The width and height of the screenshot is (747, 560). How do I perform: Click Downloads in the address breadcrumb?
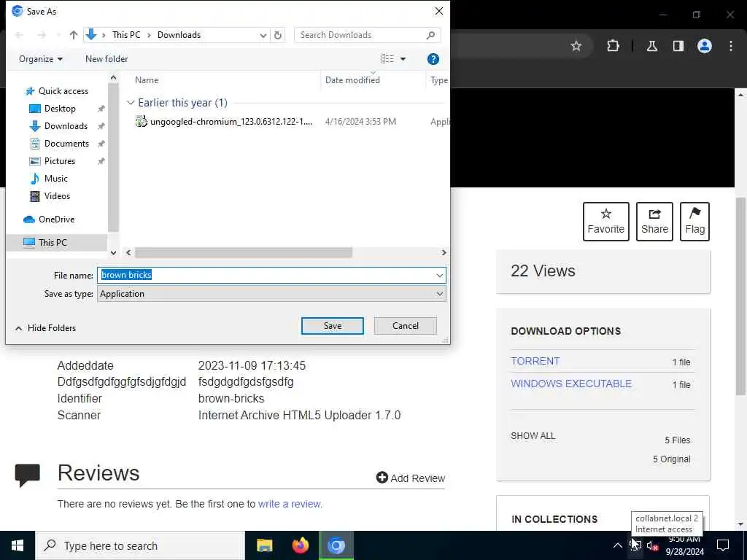(179, 35)
